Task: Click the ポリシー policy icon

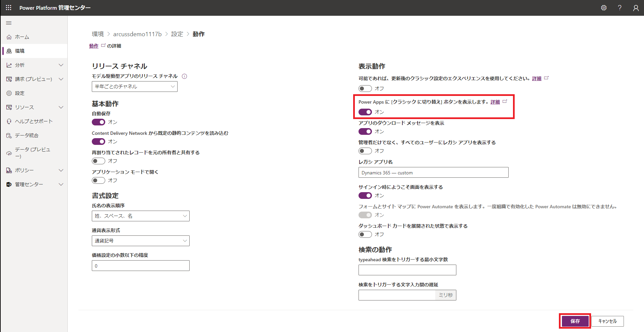Action: pyautogui.click(x=9, y=170)
